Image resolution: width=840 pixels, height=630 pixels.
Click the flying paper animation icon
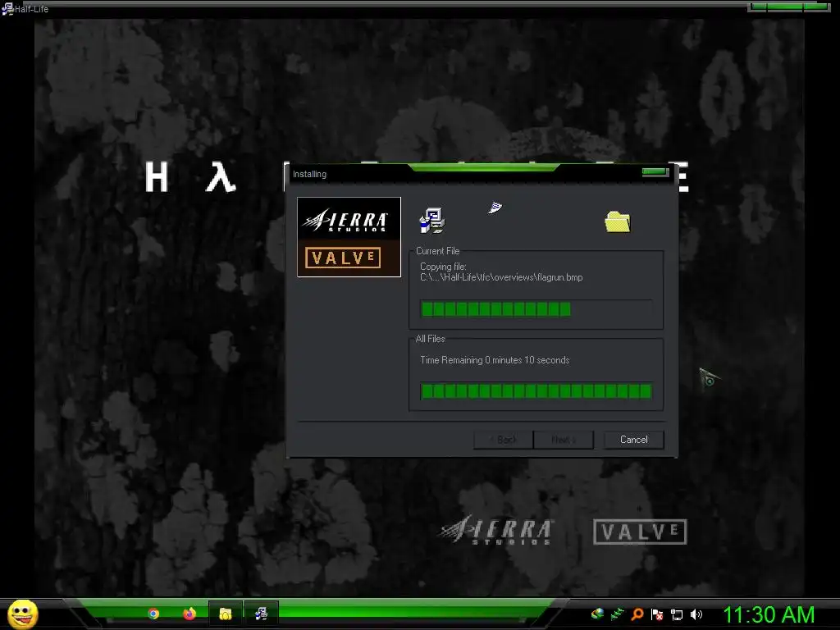495,208
